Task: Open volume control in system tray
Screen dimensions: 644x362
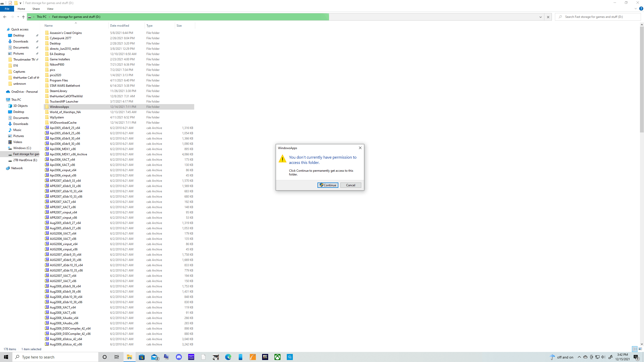Action: pos(603,357)
